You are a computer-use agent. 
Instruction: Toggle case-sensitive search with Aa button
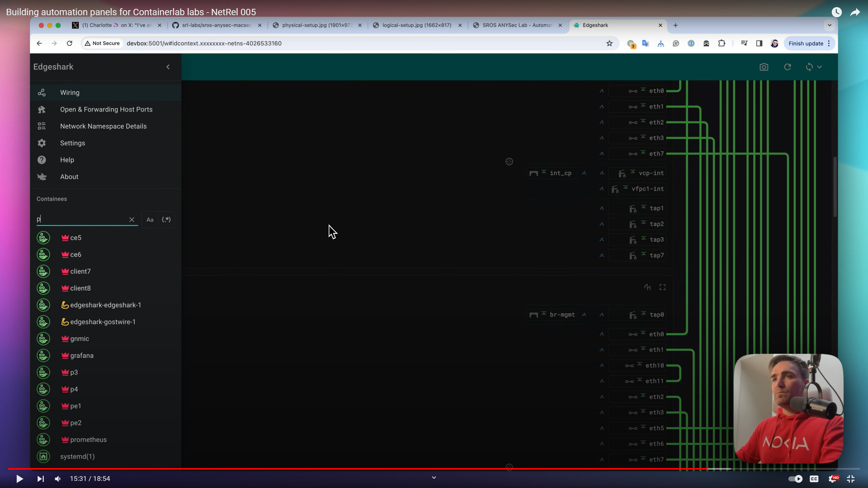(x=150, y=219)
